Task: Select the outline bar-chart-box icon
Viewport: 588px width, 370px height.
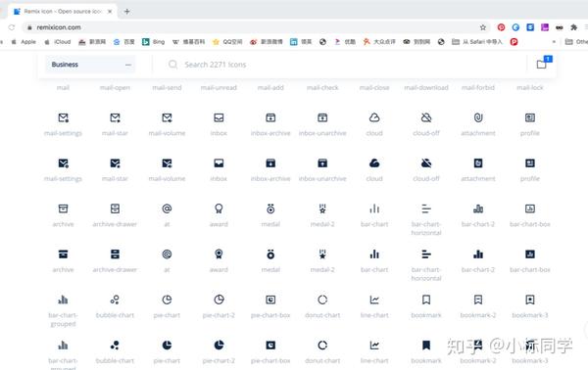Action: pyautogui.click(x=530, y=208)
